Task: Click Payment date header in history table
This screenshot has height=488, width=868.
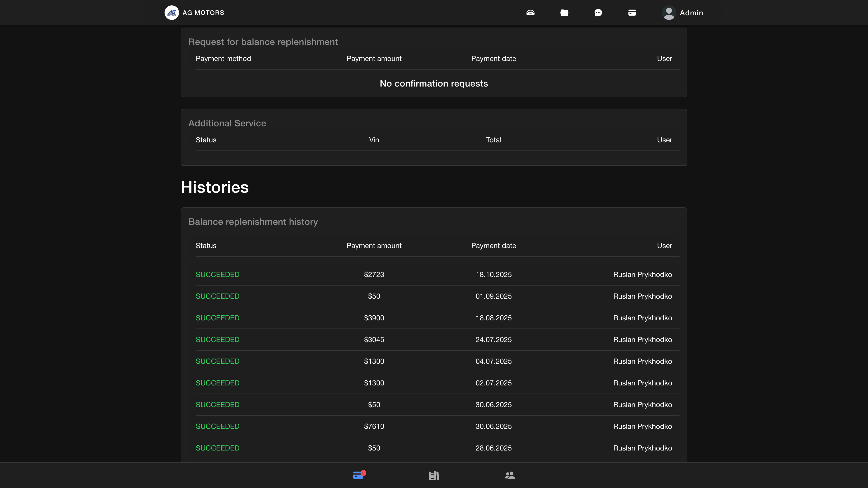Action: click(494, 246)
